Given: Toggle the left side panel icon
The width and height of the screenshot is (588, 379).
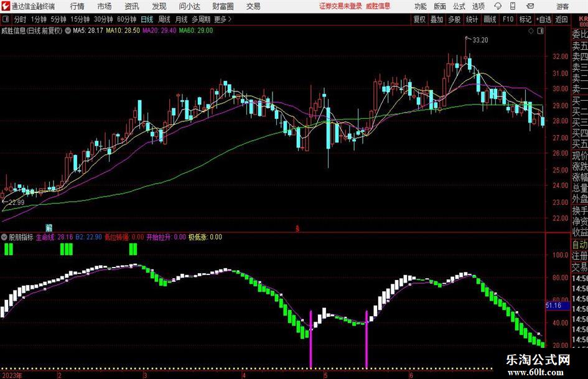Looking at the screenshot, I should pyautogui.click(x=6, y=19).
